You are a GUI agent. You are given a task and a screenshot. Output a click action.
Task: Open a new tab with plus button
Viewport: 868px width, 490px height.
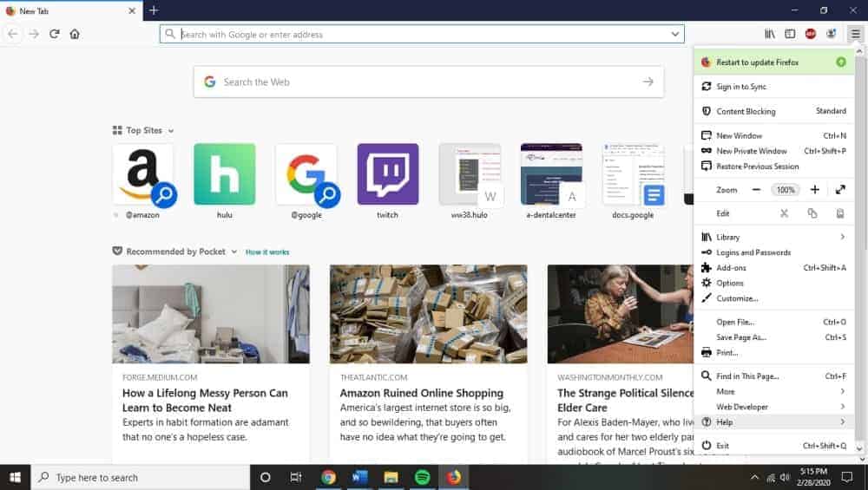(x=154, y=10)
